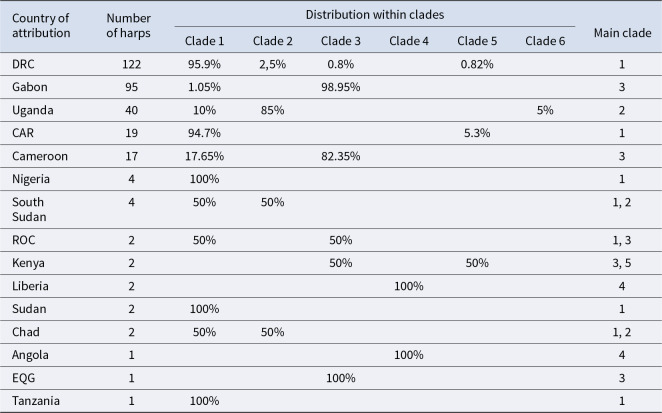
Task: Click the 'Main clade' column header
Action: click(622, 33)
